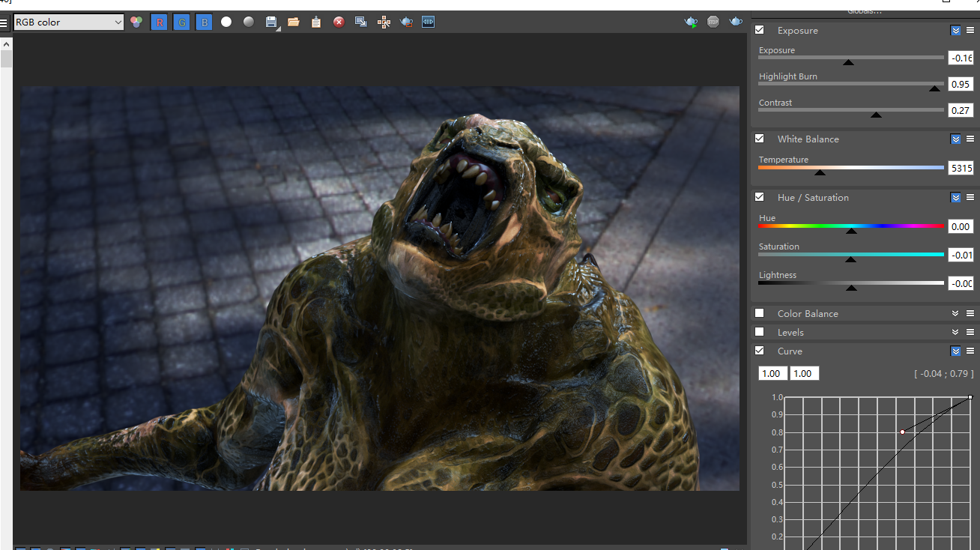Open the Hue / Saturation options menu
This screenshot has height=550, width=980.
tap(970, 198)
